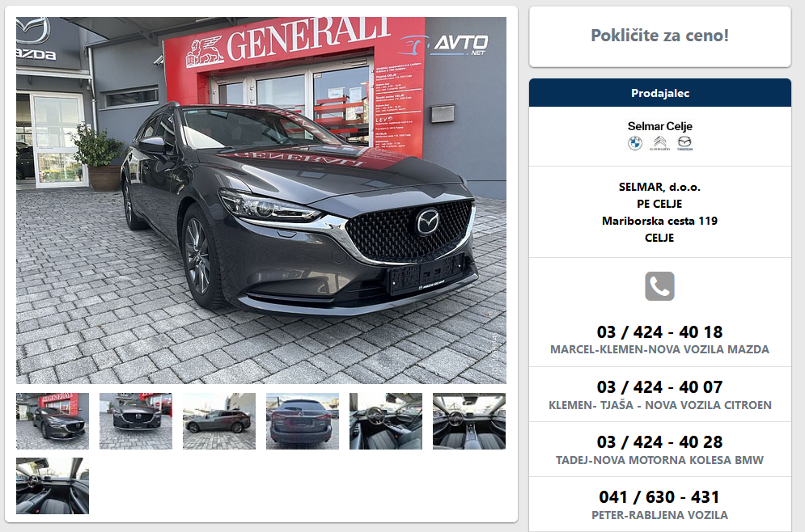Select the seats thumbnail in second row
805x532 pixels.
pos(53,486)
